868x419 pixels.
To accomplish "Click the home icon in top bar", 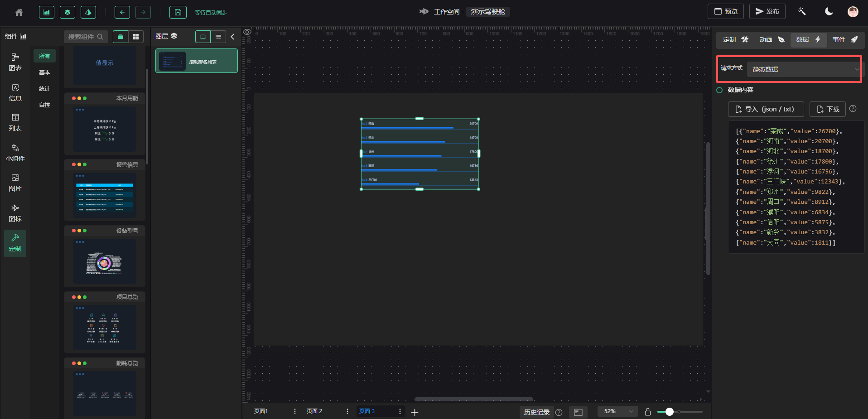I will (19, 12).
